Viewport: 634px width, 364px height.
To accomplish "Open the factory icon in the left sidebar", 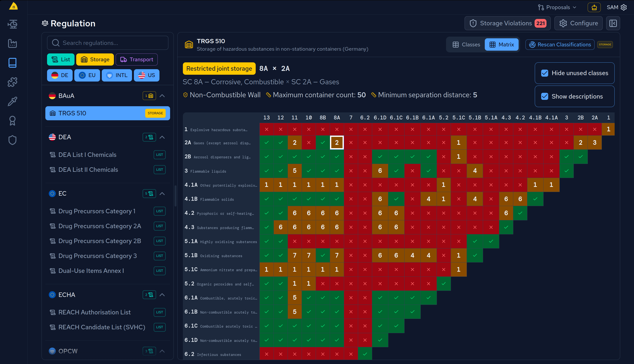I will tap(12, 43).
